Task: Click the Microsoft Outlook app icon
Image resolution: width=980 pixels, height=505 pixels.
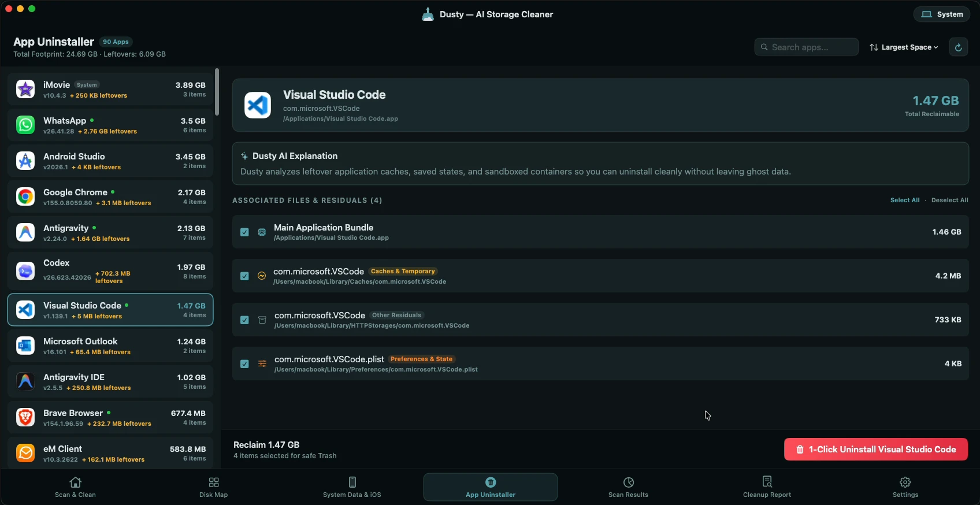Action: [25, 346]
